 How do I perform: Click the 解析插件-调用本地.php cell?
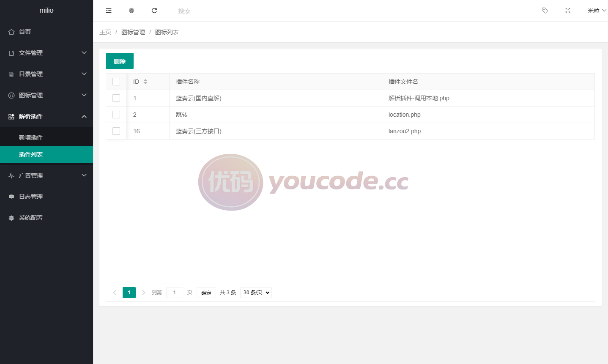(x=488, y=98)
